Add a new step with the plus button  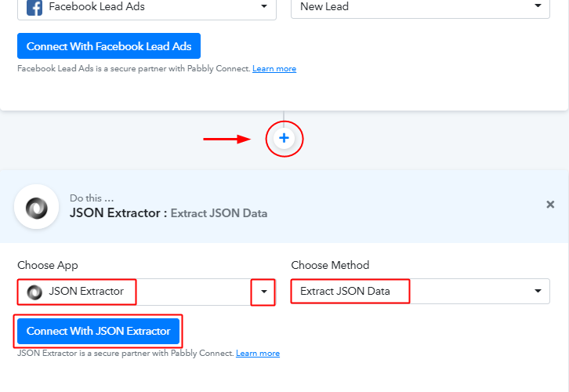(284, 138)
